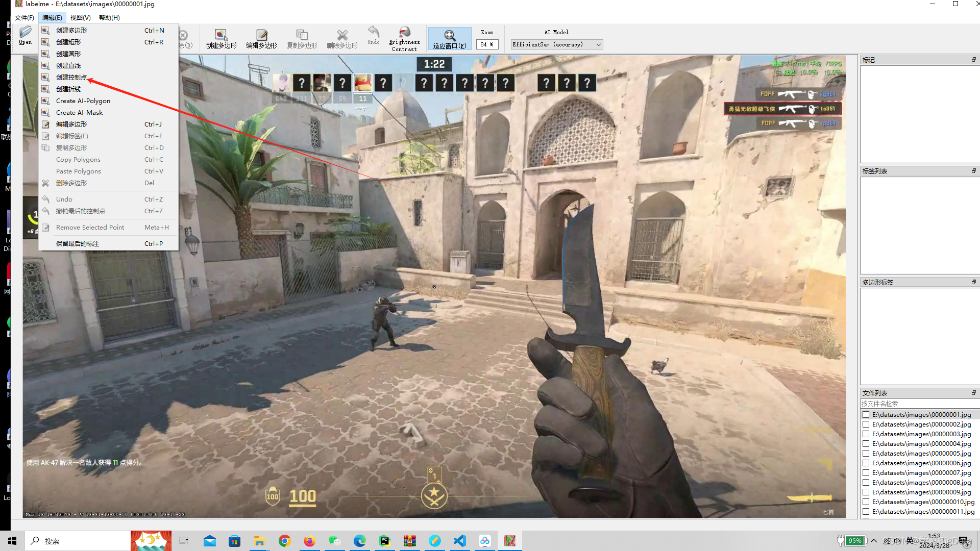Open the Brightness Contrast tool
The image size is (980, 551).
point(404,38)
